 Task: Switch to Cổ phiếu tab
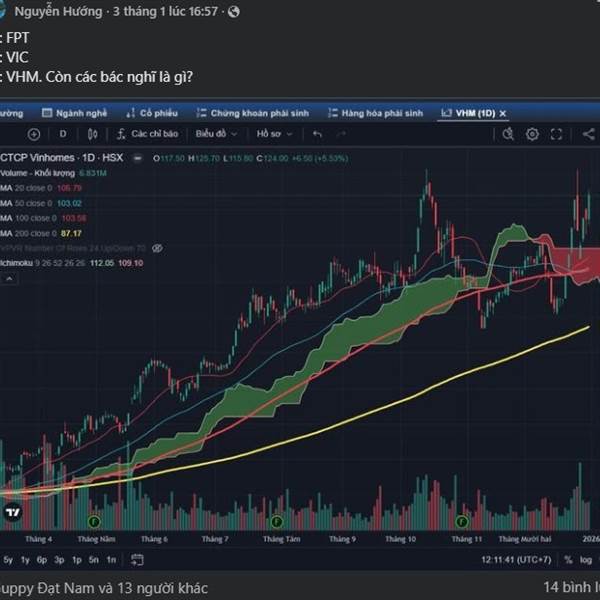pos(152,113)
